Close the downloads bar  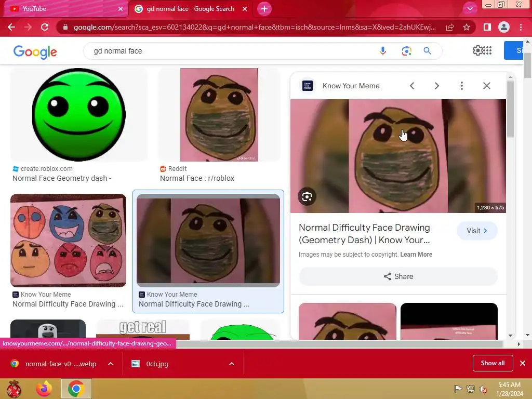coord(523,363)
